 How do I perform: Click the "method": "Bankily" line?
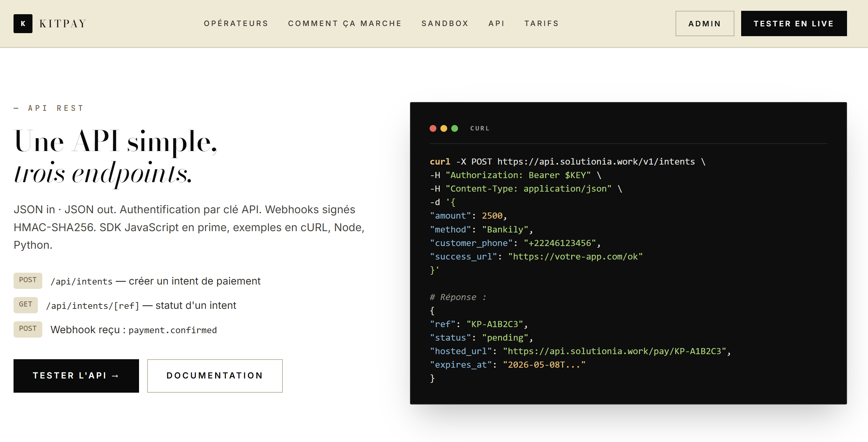481,229
